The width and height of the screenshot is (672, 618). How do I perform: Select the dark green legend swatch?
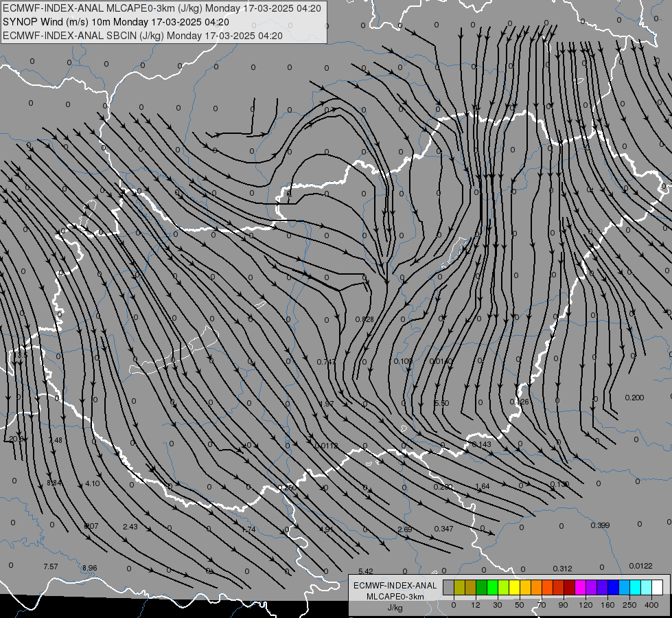tap(482, 587)
